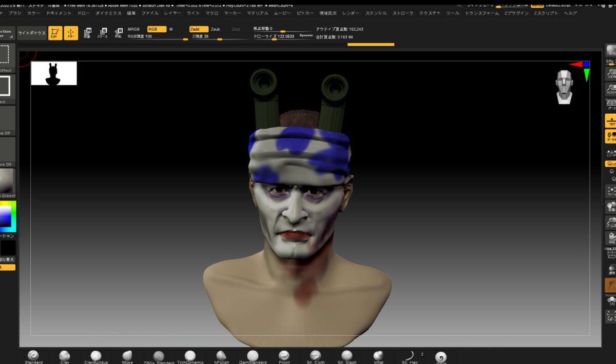Activate Edit mode button
This screenshot has height=364, width=616.
[55, 33]
